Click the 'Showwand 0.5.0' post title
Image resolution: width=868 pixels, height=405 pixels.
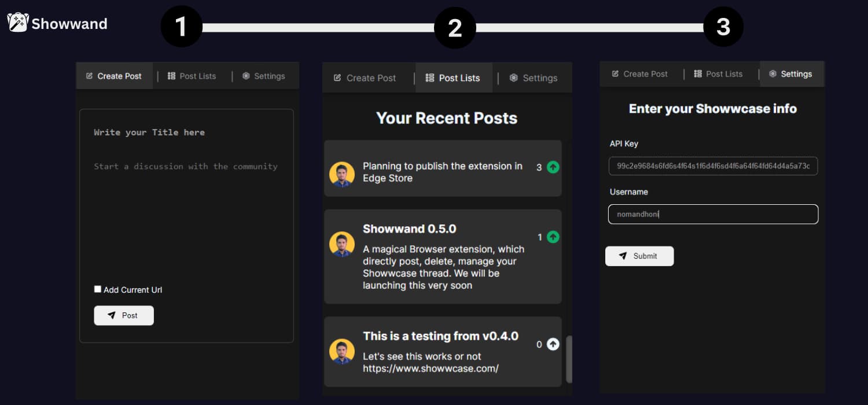[410, 229]
